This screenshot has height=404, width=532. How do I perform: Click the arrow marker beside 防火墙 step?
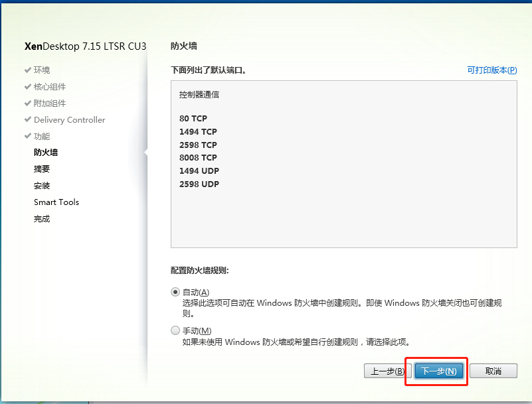[x=145, y=152]
